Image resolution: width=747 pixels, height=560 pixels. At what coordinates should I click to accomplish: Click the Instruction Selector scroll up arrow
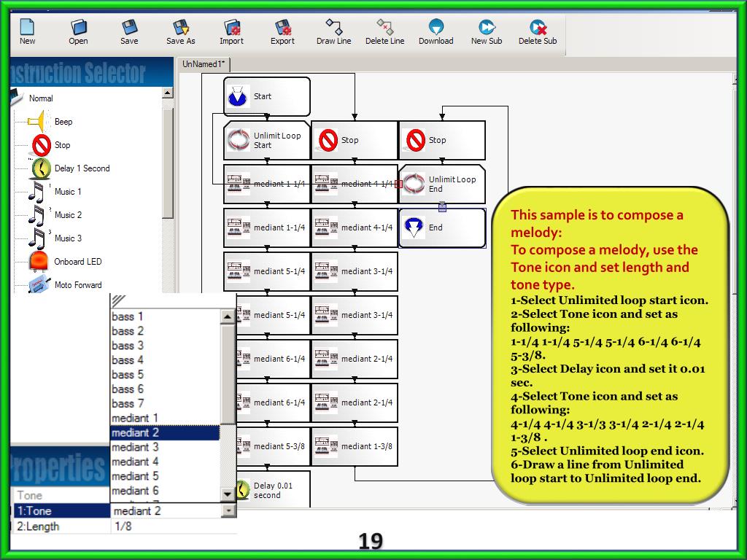pos(167,93)
